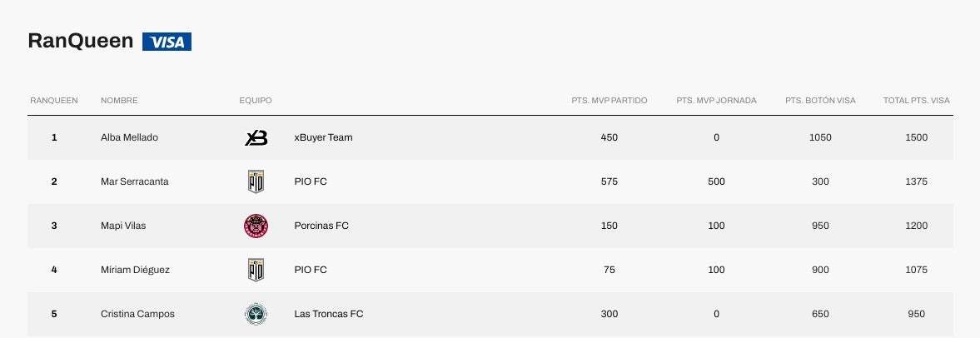Click the xBuyer Team name
Screen dimensions: 980x338
(323, 137)
